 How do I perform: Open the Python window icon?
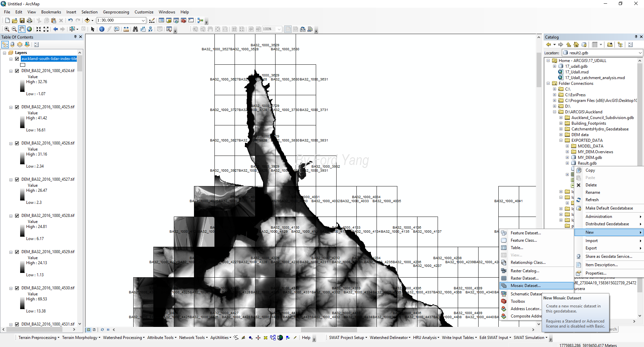click(x=191, y=20)
